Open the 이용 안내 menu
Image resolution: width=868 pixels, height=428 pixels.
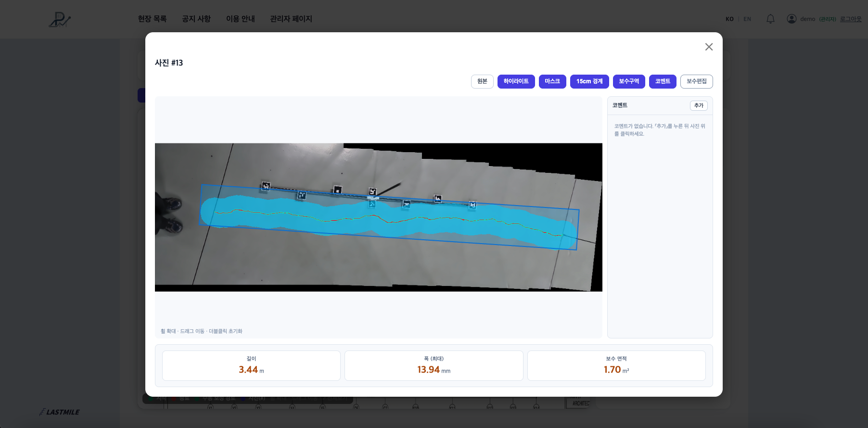tap(241, 19)
